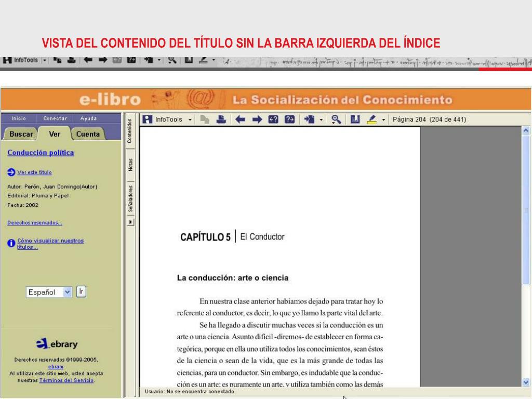Click the bookmark page icon

355,119
